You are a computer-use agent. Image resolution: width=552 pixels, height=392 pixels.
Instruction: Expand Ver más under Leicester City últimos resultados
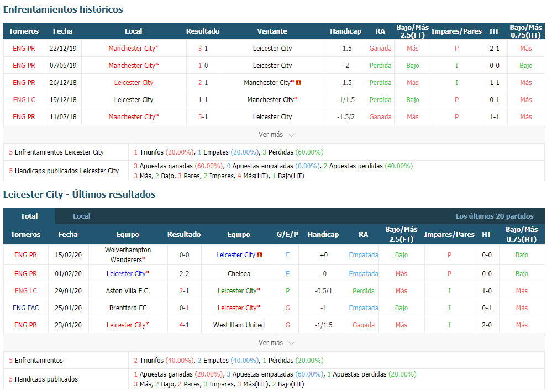[277, 342]
